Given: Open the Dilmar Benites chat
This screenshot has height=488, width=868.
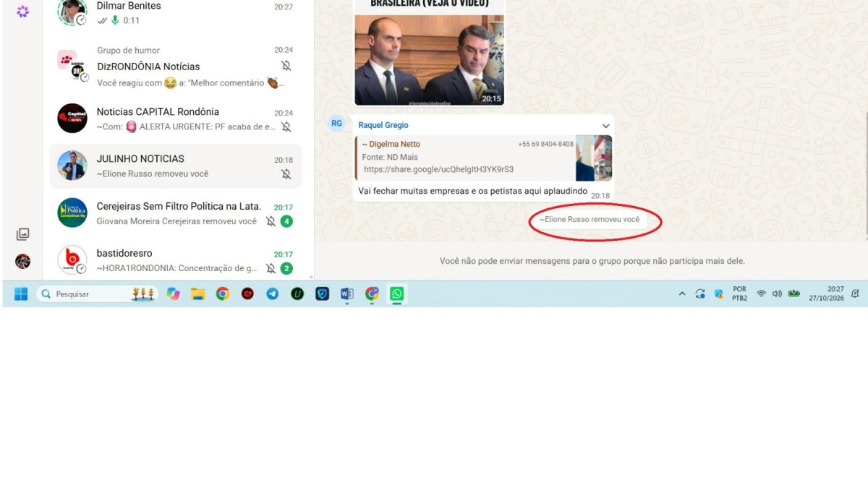Looking at the screenshot, I should 176,12.
